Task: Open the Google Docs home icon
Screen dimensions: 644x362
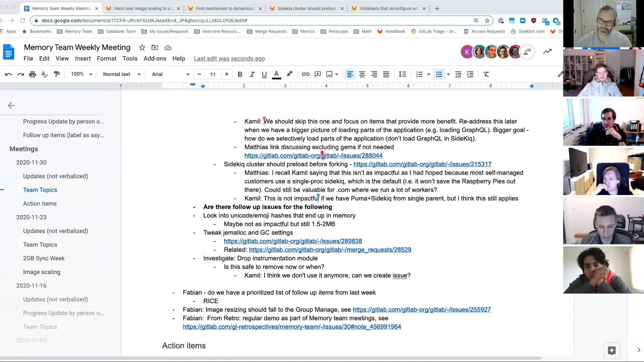Action: 9,52
